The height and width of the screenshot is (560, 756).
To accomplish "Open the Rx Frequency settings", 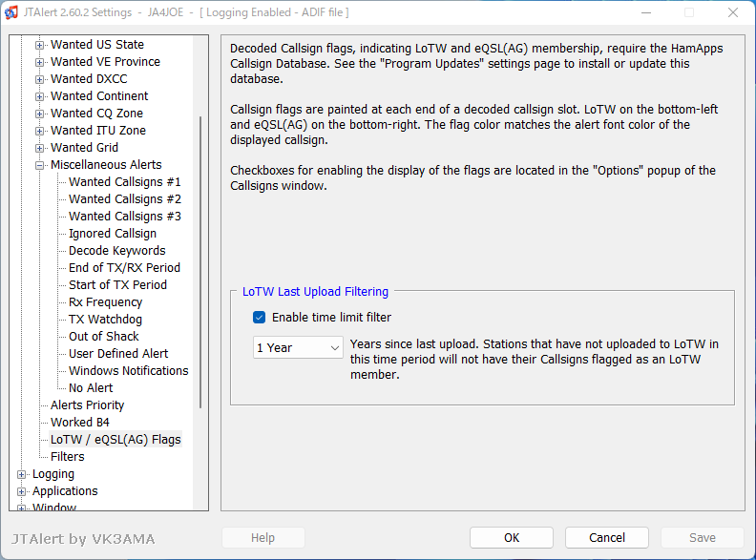I will click(105, 302).
